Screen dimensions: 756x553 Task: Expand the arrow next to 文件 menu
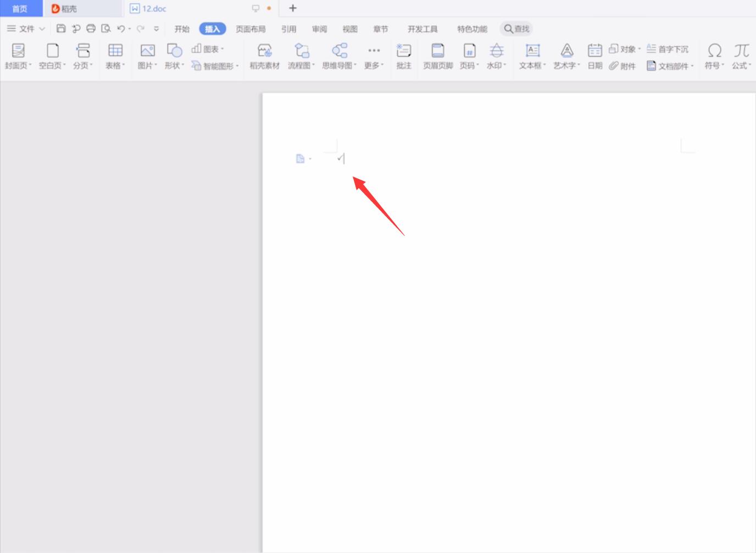[42, 29]
